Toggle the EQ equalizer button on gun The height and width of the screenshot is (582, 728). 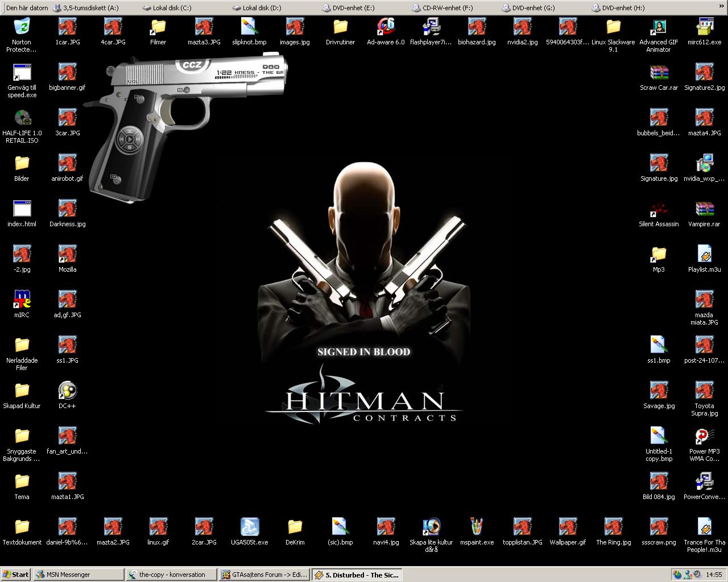coord(117,180)
